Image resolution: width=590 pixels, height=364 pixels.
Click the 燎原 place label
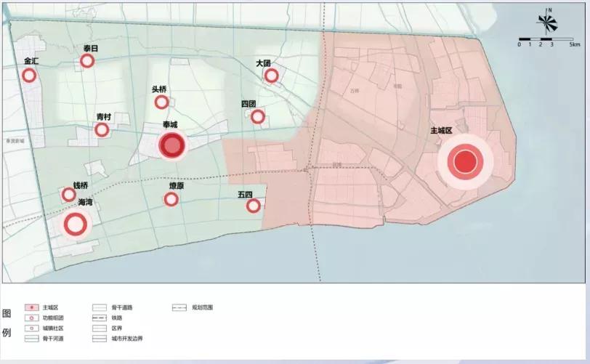[177, 185]
